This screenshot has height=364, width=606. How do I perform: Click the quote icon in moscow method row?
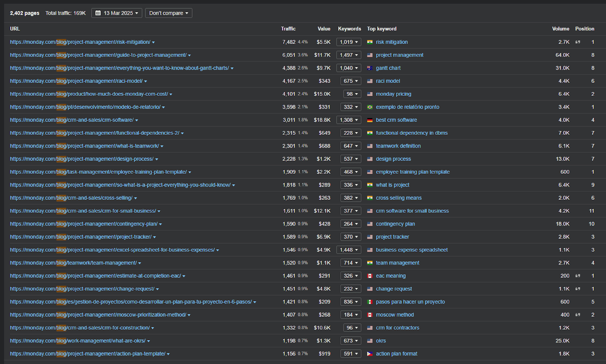[578, 315]
